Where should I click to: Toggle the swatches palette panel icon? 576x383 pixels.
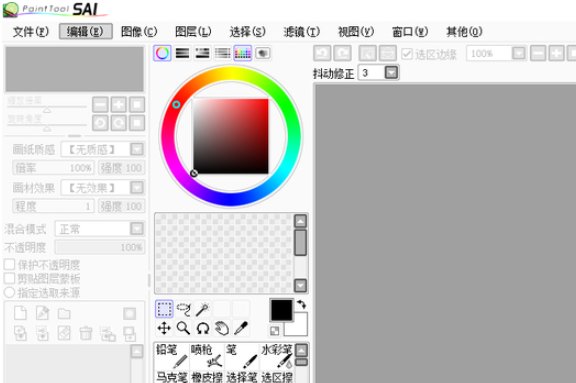coord(242,53)
